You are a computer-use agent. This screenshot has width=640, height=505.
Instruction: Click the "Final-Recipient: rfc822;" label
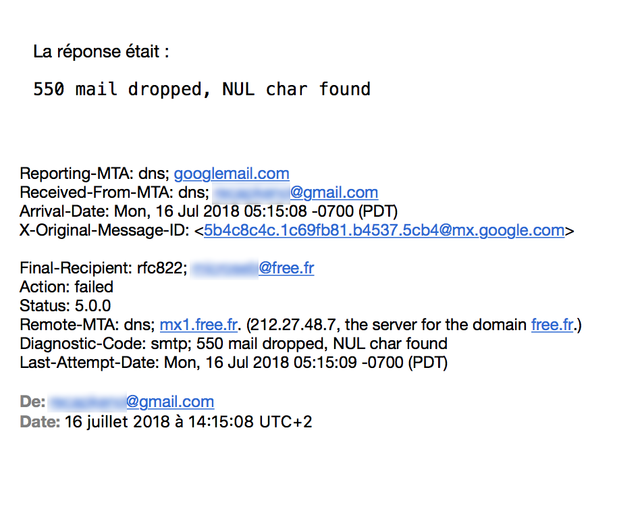click(103, 267)
